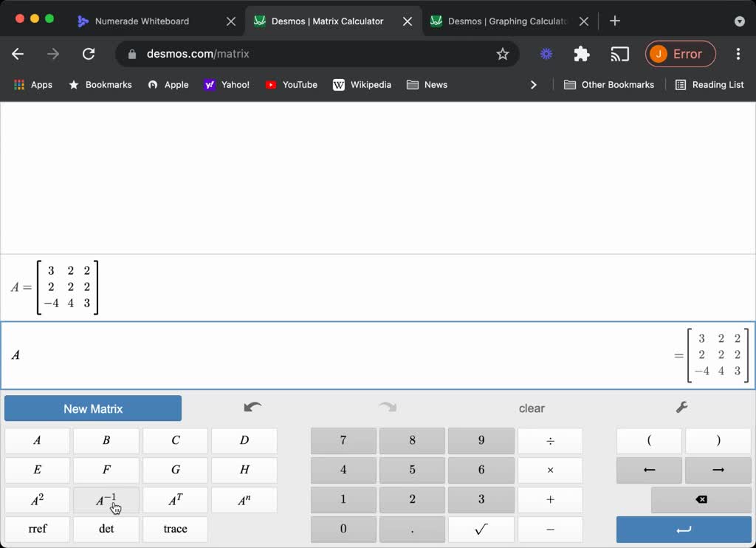Click the clear button on the keypad
756x548 pixels.
(x=532, y=408)
